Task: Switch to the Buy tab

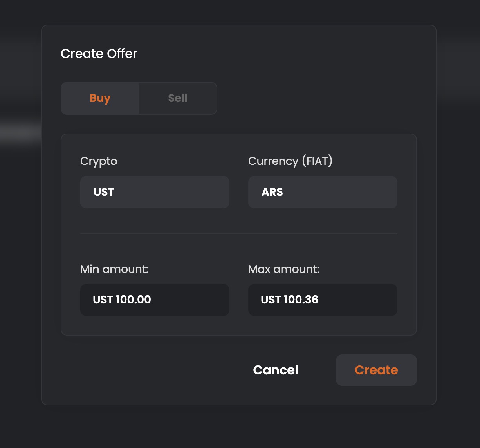Action: click(x=100, y=98)
